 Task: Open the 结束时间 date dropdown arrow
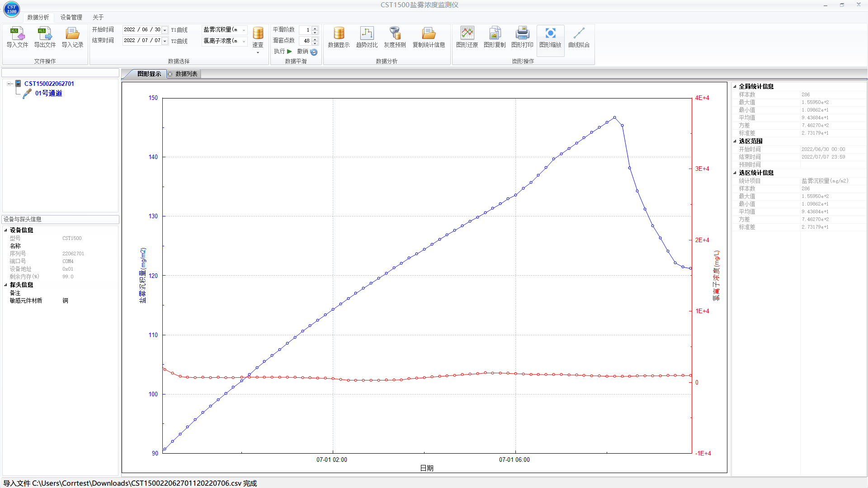165,41
